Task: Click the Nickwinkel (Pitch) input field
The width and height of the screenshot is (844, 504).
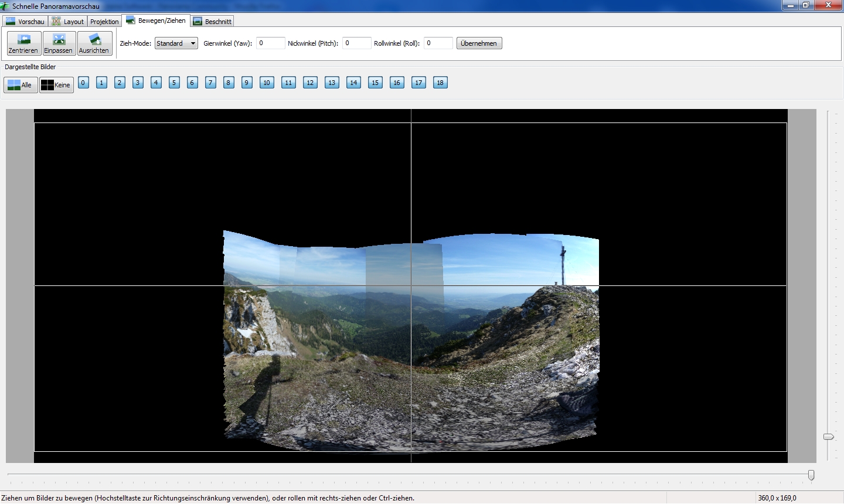Action: pyautogui.click(x=356, y=43)
